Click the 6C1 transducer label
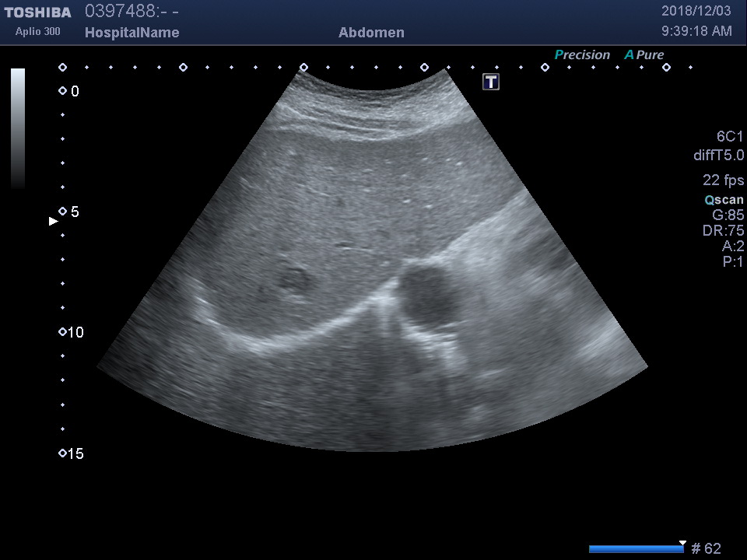Screen dimensions: 747x560 click(729, 137)
